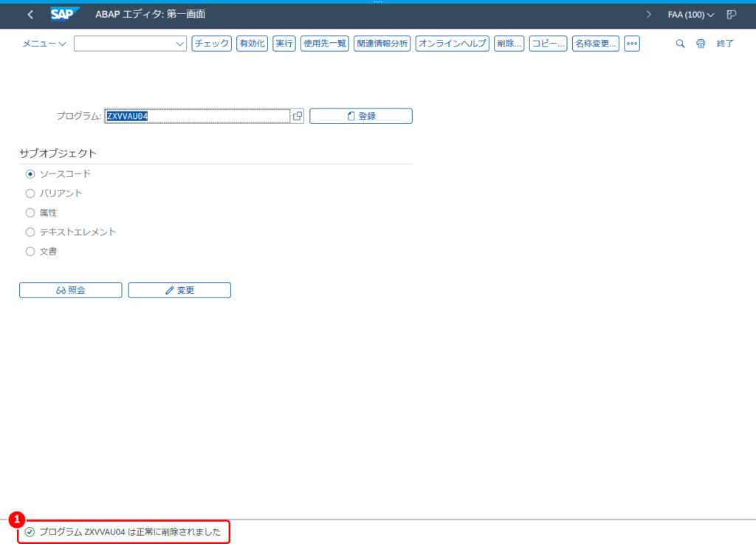Select the テキストエレメント radio button

(x=30, y=232)
